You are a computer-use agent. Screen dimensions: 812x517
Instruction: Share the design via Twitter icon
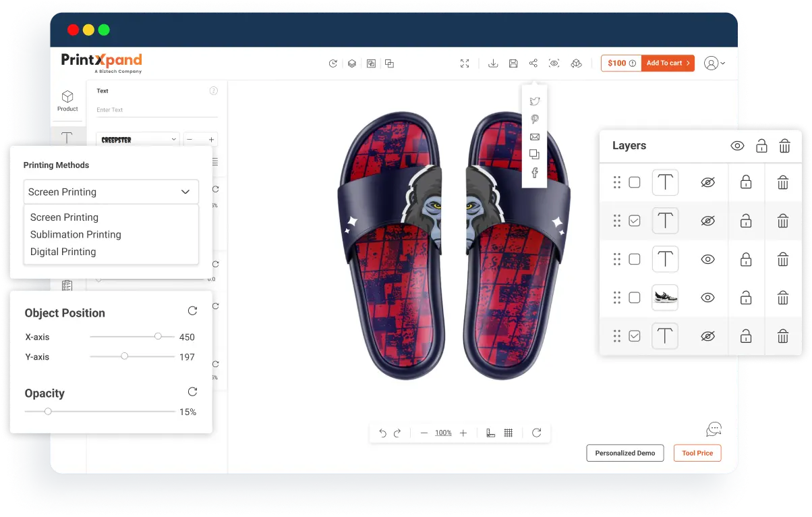tap(535, 101)
